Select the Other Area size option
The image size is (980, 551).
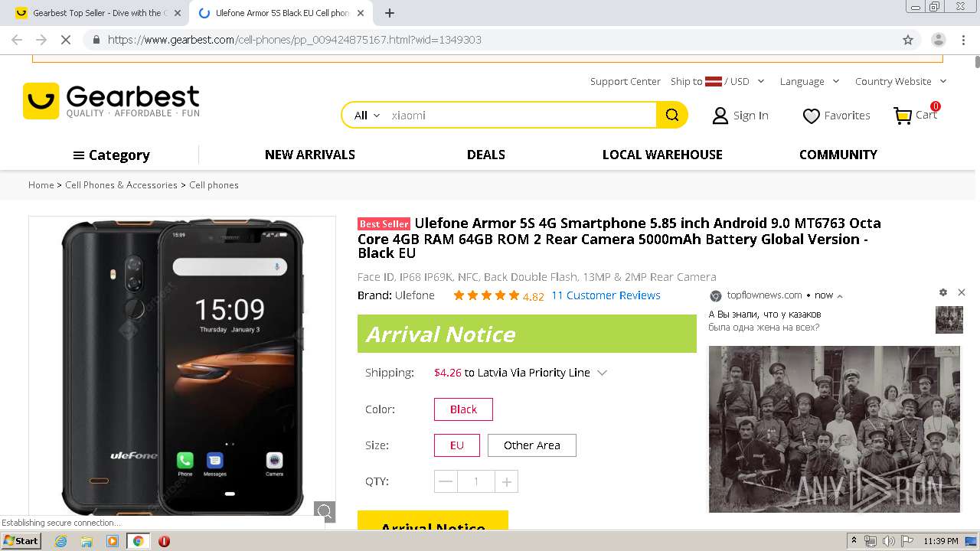pos(532,445)
